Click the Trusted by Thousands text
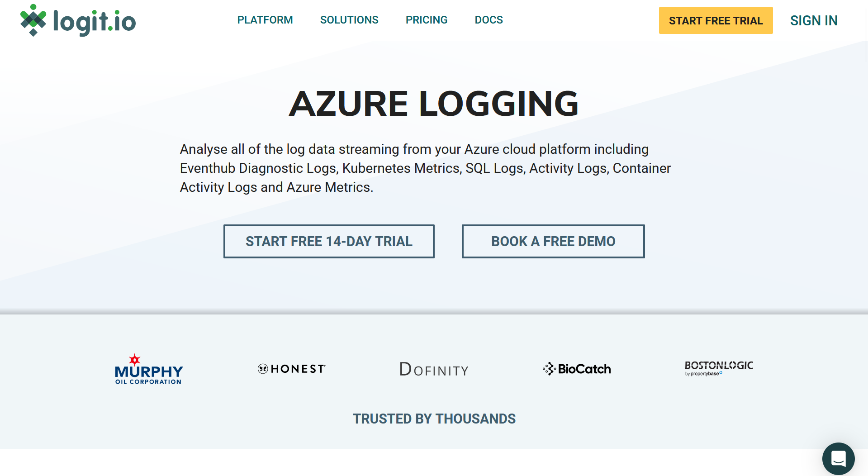The image size is (868, 476). 434,419
